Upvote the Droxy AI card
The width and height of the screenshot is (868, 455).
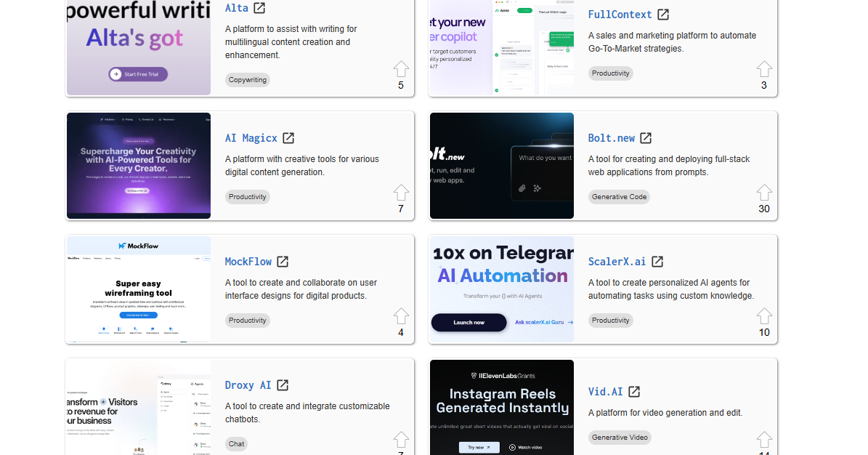coord(402,440)
